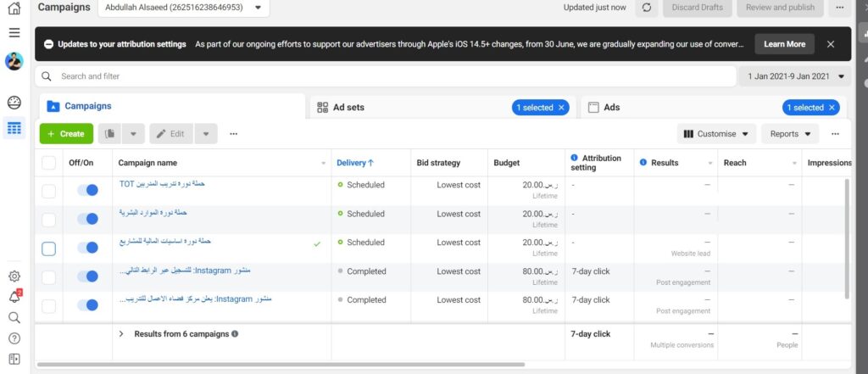Click the refresh icon beside Updated just now
868x374 pixels.
[x=646, y=8]
